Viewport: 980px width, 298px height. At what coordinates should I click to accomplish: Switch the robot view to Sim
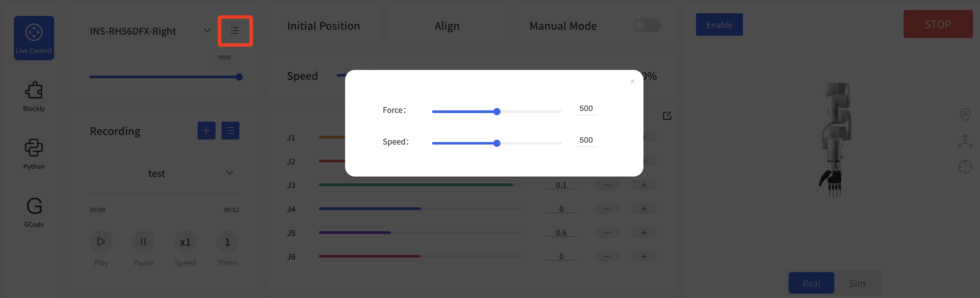(x=857, y=283)
